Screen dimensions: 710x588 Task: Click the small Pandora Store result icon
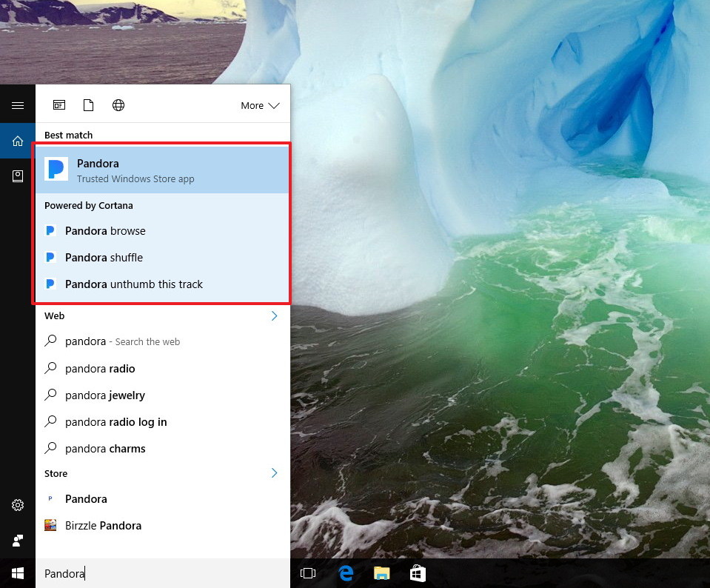tap(50, 498)
